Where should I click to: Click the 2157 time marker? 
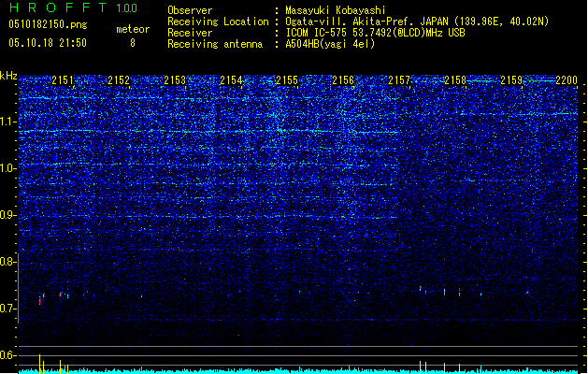[x=399, y=80]
